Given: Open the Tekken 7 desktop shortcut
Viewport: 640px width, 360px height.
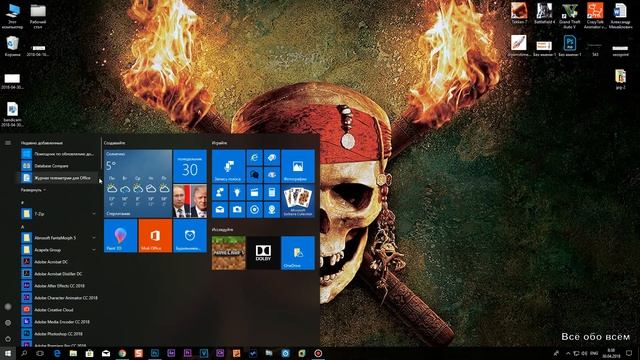Looking at the screenshot, I should point(519,13).
